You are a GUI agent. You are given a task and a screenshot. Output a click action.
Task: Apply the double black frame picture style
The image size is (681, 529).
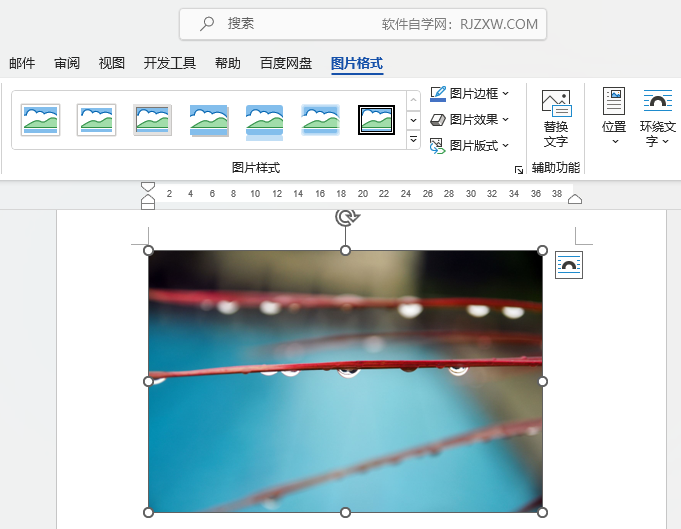tap(377, 120)
